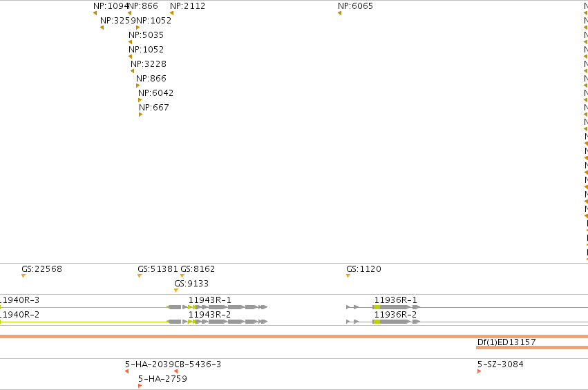Click the green intron line of 11940R-2
588x390 pixels.
point(84,322)
